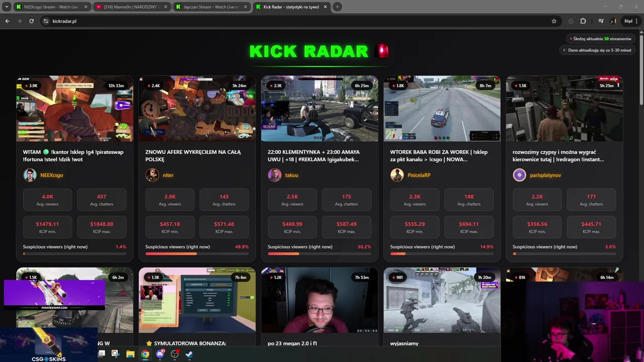
Task: Open the 'wyjasniamy' stream thumbnail
Action: 442,300
